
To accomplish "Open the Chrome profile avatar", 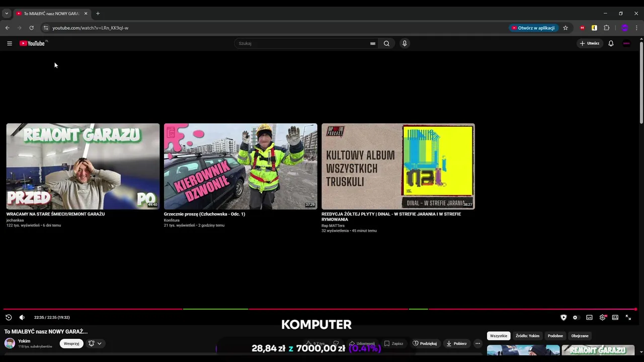I will click(x=625, y=28).
